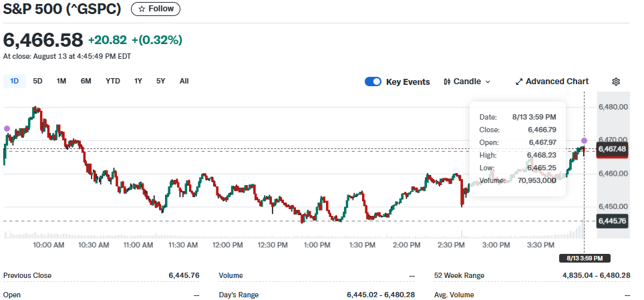Click the 6,480.00 price axis label
644x300 pixels.
click(x=613, y=107)
